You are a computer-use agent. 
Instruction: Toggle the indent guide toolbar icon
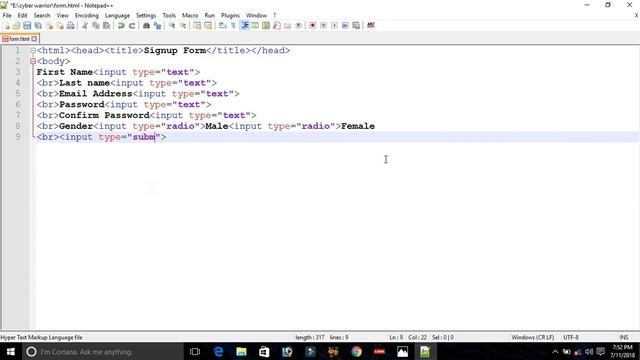pyautogui.click(x=244, y=25)
